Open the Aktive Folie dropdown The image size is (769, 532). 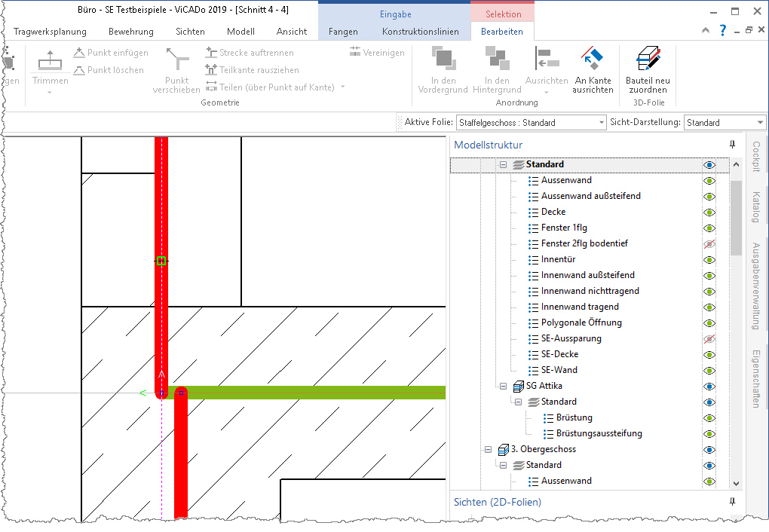pos(602,123)
